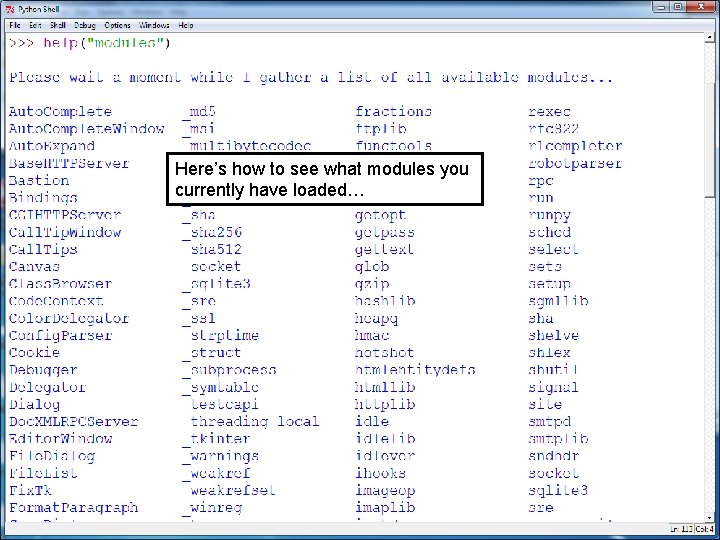Click the gzip module name
The width and height of the screenshot is (720, 540).
[372, 284]
